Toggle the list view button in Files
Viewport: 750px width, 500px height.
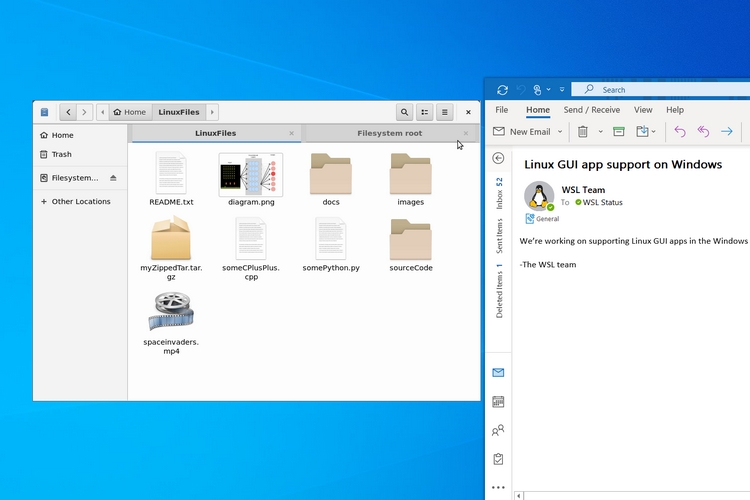coord(425,113)
